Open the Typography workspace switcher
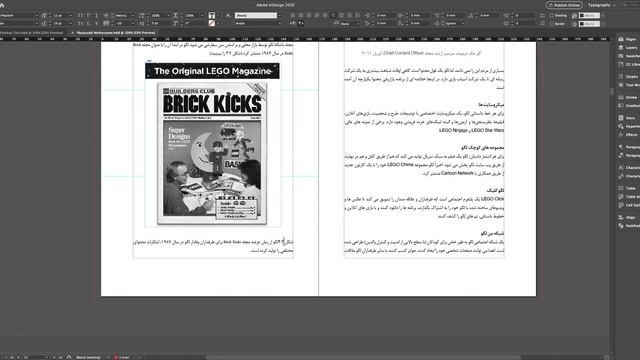The image size is (640, 360). pyautogui.click(x=602, y=5)
